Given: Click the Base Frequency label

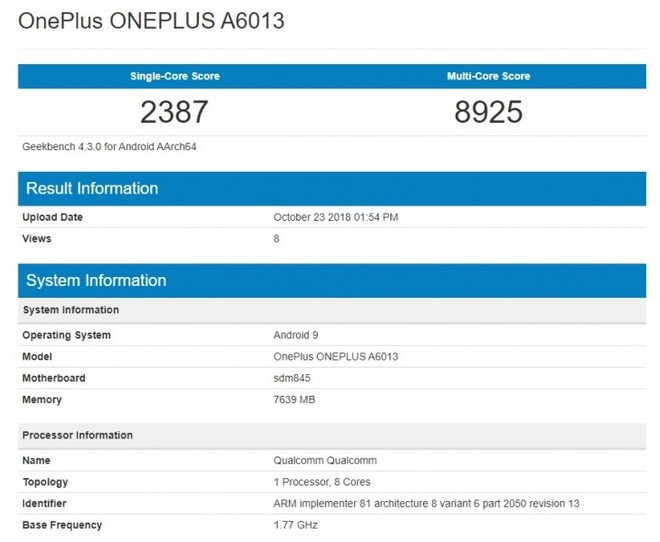Looking at the screenshot, I should coord(62,526).
